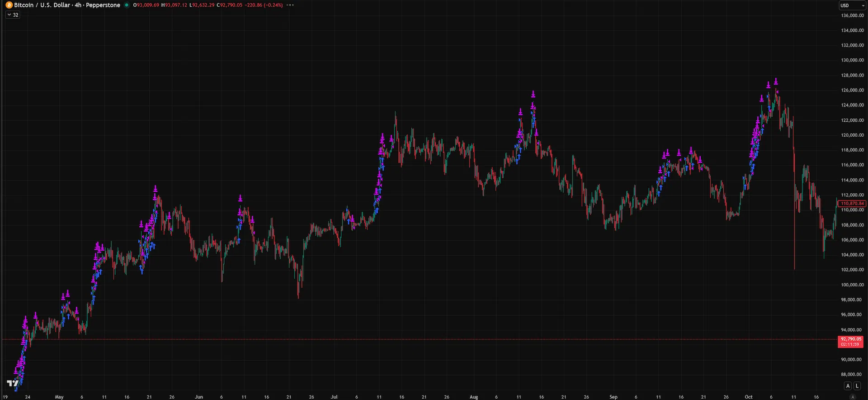This screenshot has height=400, width=868.
Task: Click the May label on time axis
Action: pyautogui.click(x=59, y=397)
